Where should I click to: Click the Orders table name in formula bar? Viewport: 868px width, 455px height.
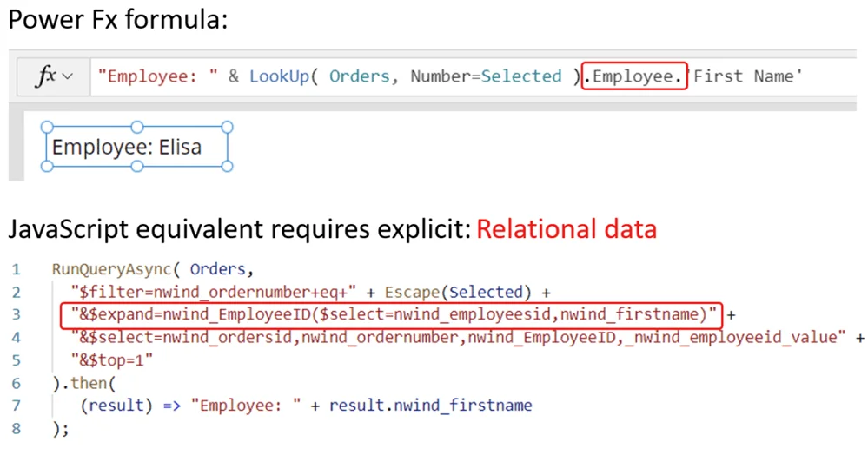coord(359,76)
